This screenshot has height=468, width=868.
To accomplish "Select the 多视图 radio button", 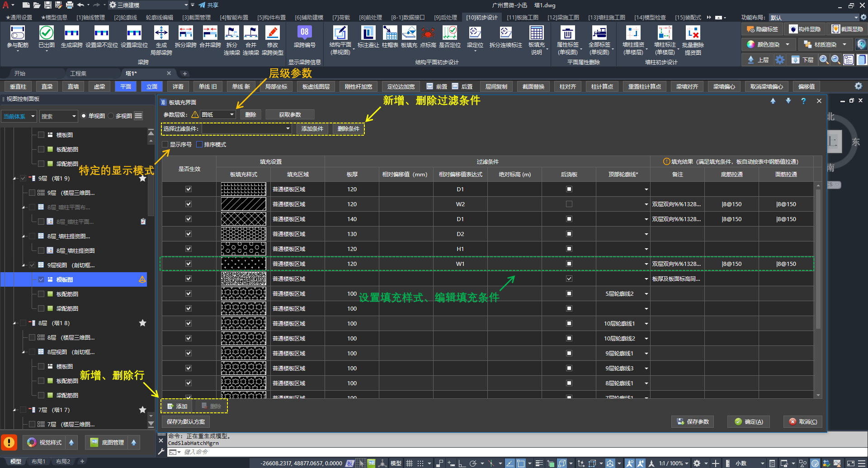I will point(111,116).
